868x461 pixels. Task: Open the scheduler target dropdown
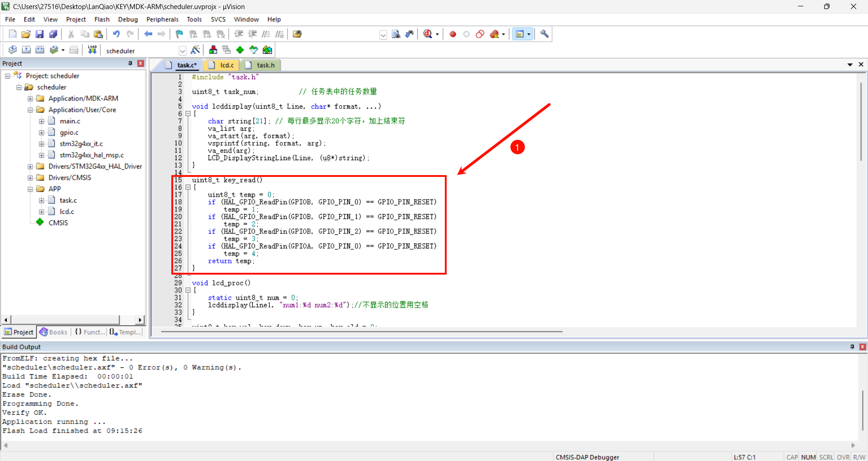[182, 51]
